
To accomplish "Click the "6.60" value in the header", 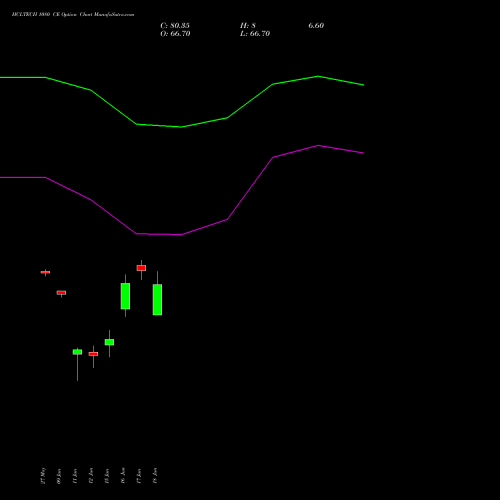I will pyautogui.click(x=316, y=26).
